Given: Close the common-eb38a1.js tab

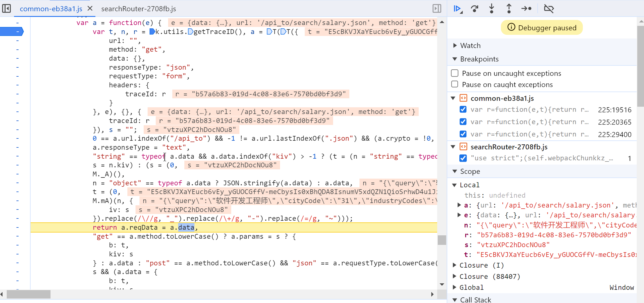Looking at the screenshot, I should click(x=90, y=8).
